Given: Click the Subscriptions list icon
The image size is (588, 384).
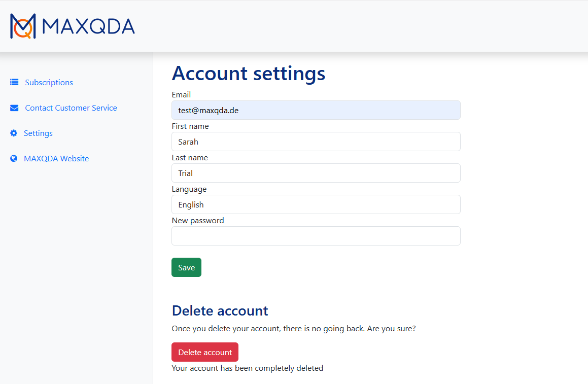Looking at the screenshot, I should tap(14, 82).
